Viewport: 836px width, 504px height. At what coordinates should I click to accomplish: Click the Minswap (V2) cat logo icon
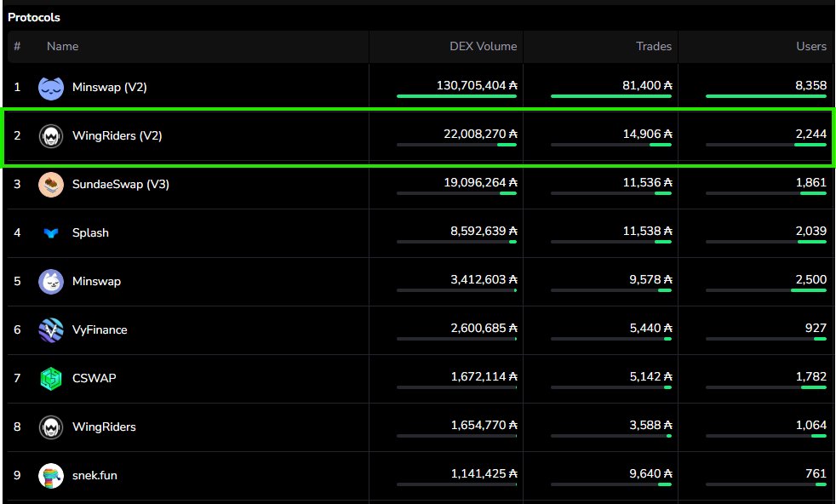(51, 87)
